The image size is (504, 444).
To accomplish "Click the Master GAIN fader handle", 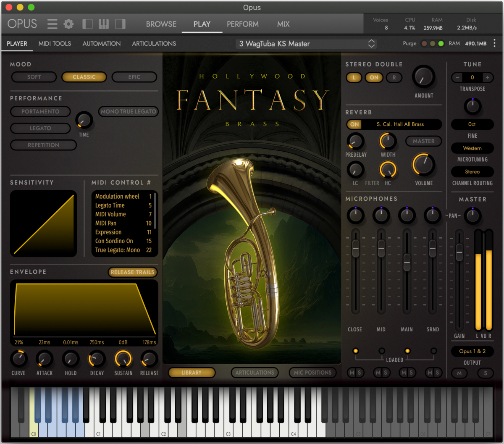I will [x=459, y=251].
